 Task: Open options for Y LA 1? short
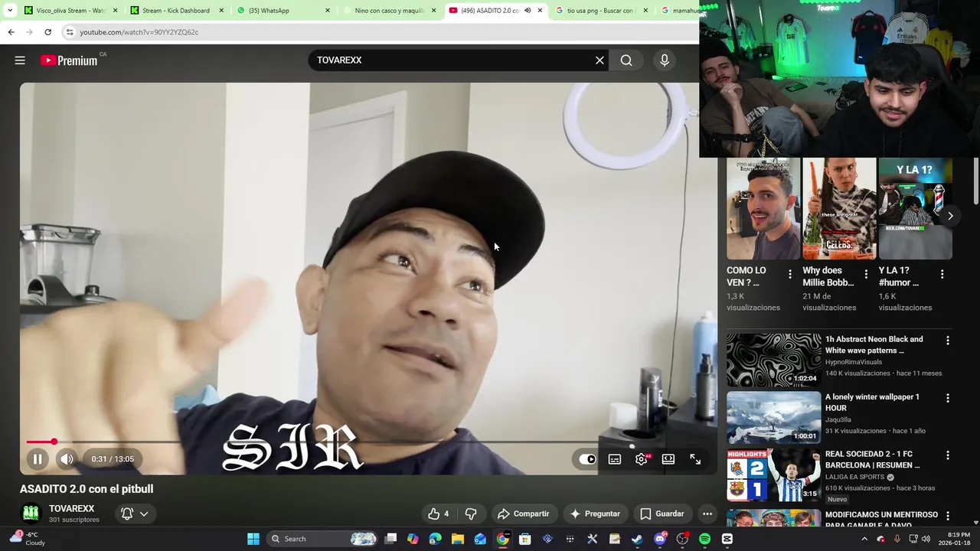pos(942,273)
